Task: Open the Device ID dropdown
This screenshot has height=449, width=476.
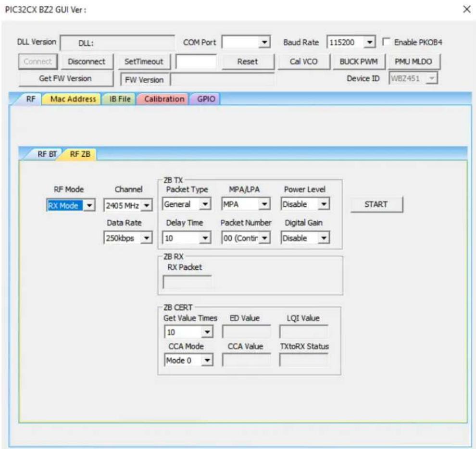Action: [x=431, y=79]
